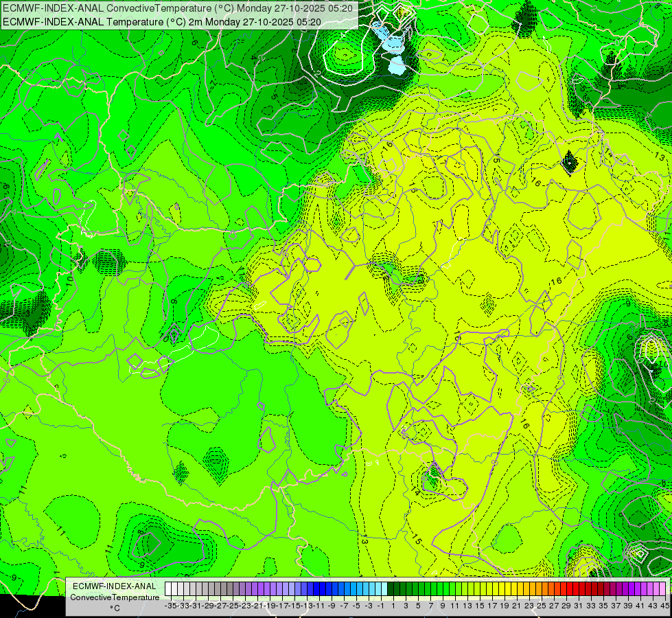Image resolution: width=672 pixels, height=618 pixels.
Task: Click the small black diamond marker upper right
Action: point(569,163)
